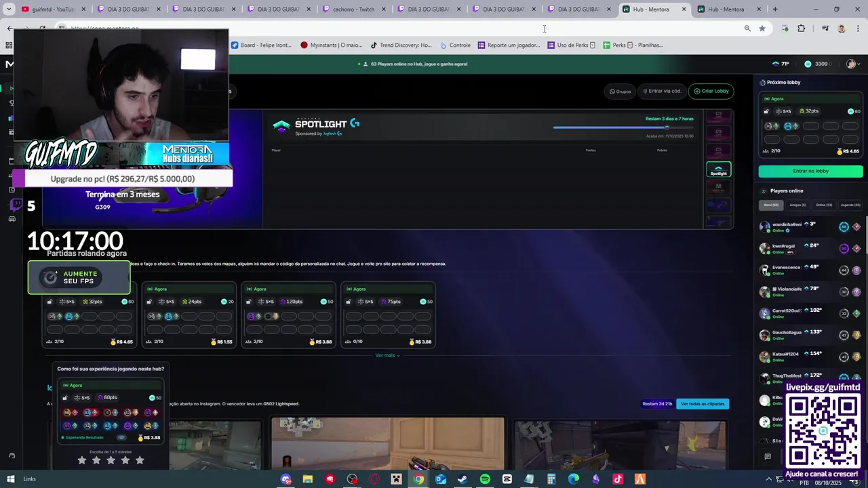Viewport: 868px width, 488px height.
Task: Open the Chrome three-dot menu
Action: [858, 28]
